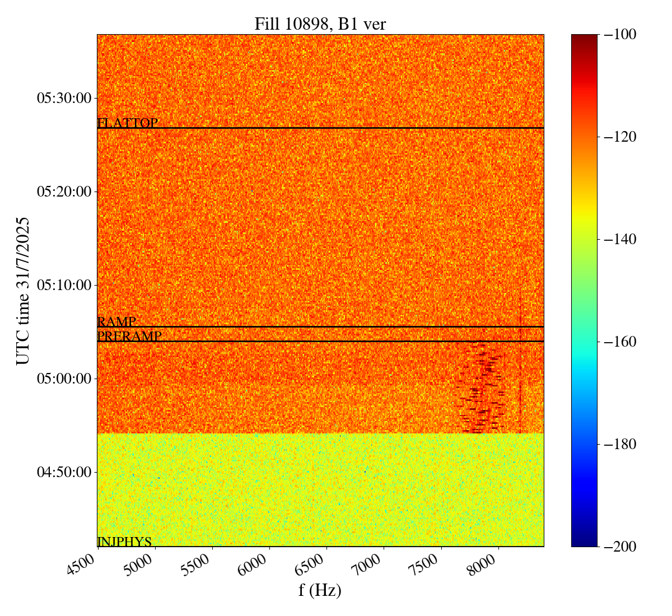Select the PRERAMP marker label
The image size is (672, 616).
tap(129, 337)
